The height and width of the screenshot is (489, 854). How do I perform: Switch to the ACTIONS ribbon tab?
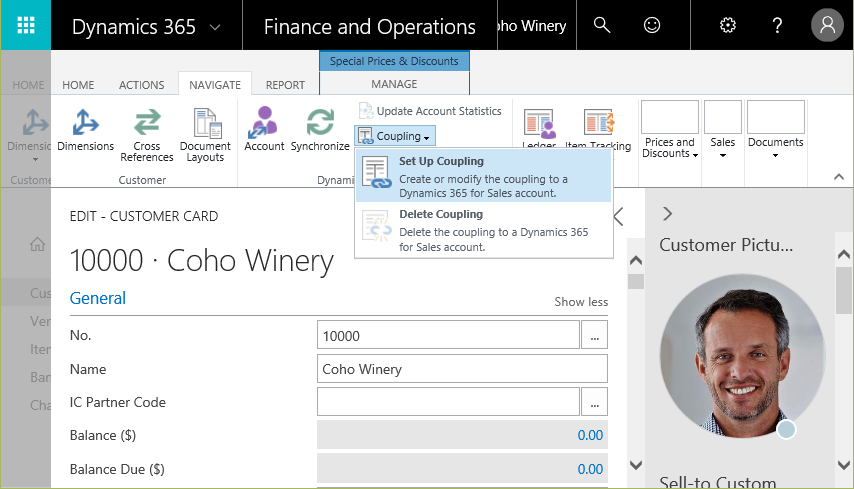tap(142, 85)
